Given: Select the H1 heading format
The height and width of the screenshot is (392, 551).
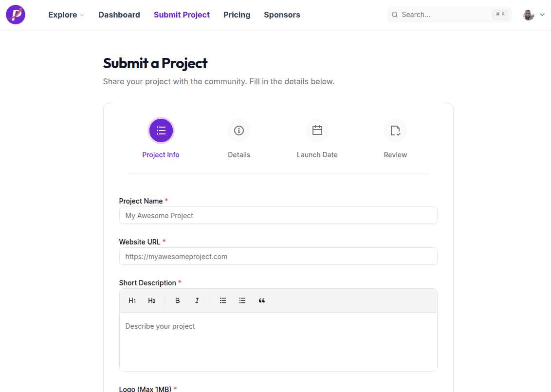Looking at the screenshot, I should pyautogui.click(x=132, y=300).
